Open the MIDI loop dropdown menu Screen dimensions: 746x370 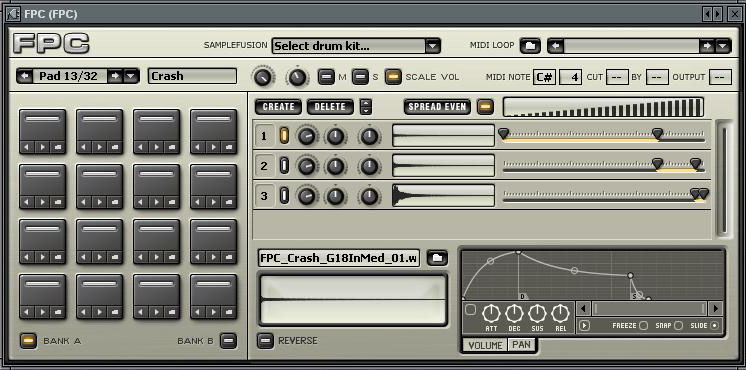pyautogui.click(x=723, y=46)
